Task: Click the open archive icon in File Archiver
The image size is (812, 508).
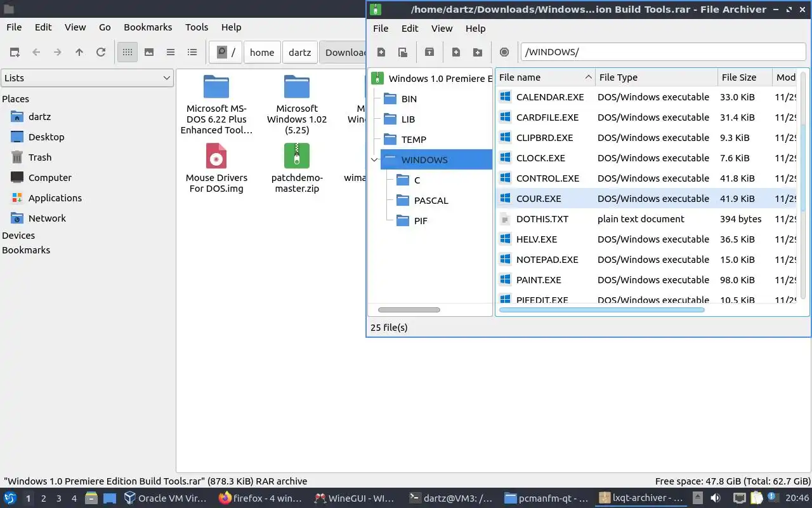Action: [x=403, y=52]
